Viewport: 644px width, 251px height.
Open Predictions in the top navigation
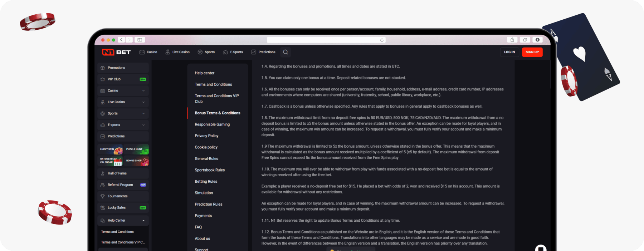(x=263, y=52)
